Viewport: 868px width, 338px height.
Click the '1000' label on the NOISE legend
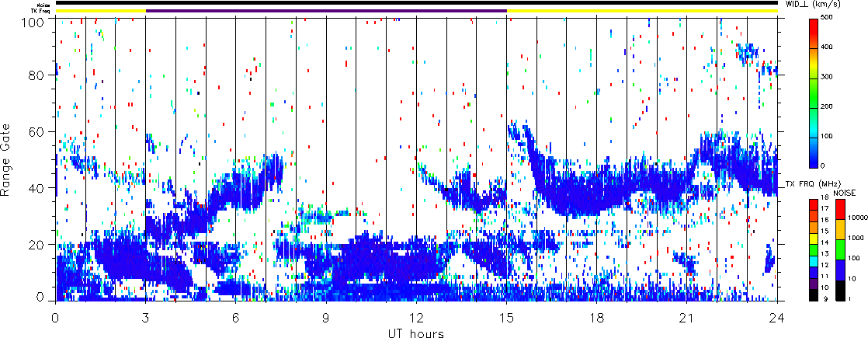point(856,238)
